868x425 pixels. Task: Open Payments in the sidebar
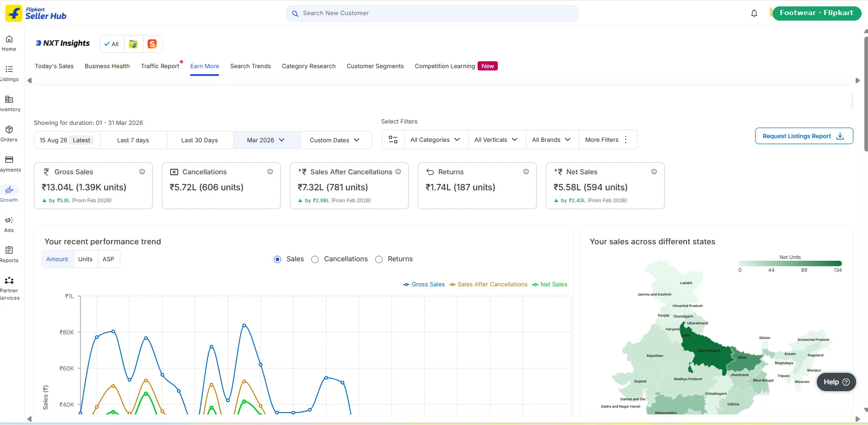click(x=9, y=164)
